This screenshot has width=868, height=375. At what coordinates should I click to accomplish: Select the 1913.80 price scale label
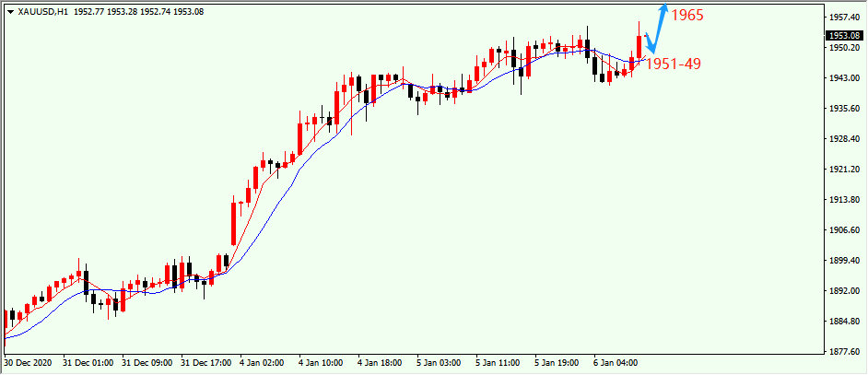(x=844, y=199)
